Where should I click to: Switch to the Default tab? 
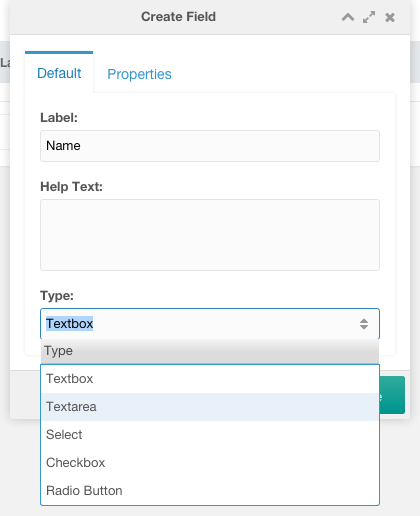tap(59, 73)
